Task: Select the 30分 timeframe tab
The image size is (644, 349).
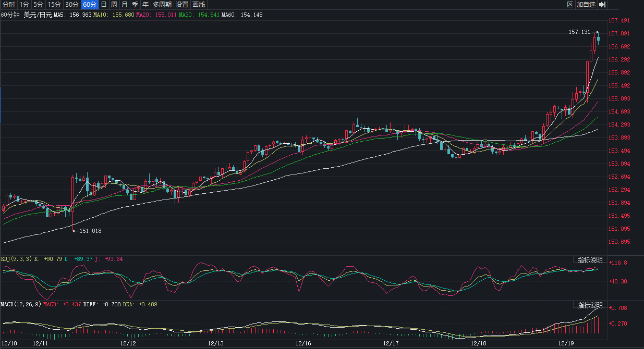Action: pos(72,5)
